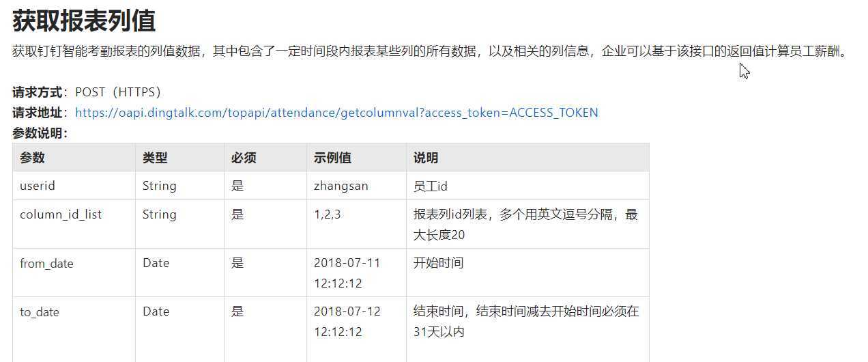The height and width of the screenshot is (362, 868).
Task: Select the column_id_list parameter cell
Action: point(61,214)
